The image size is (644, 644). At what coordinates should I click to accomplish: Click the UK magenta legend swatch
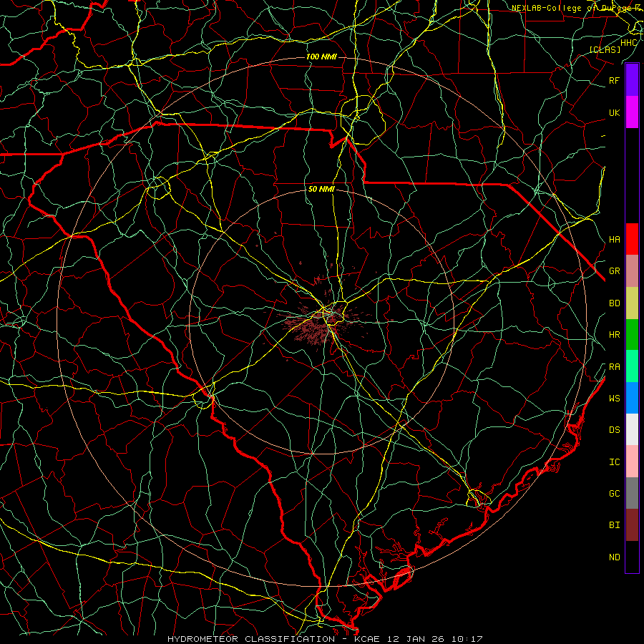632,112
